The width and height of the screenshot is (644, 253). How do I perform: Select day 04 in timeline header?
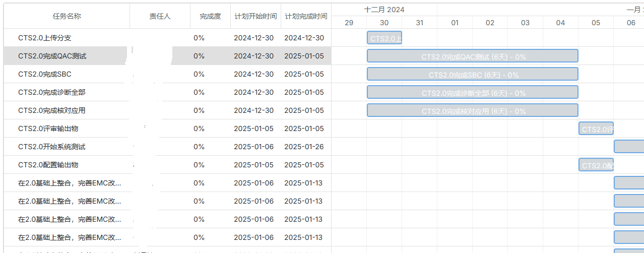[x=560, y=23]
